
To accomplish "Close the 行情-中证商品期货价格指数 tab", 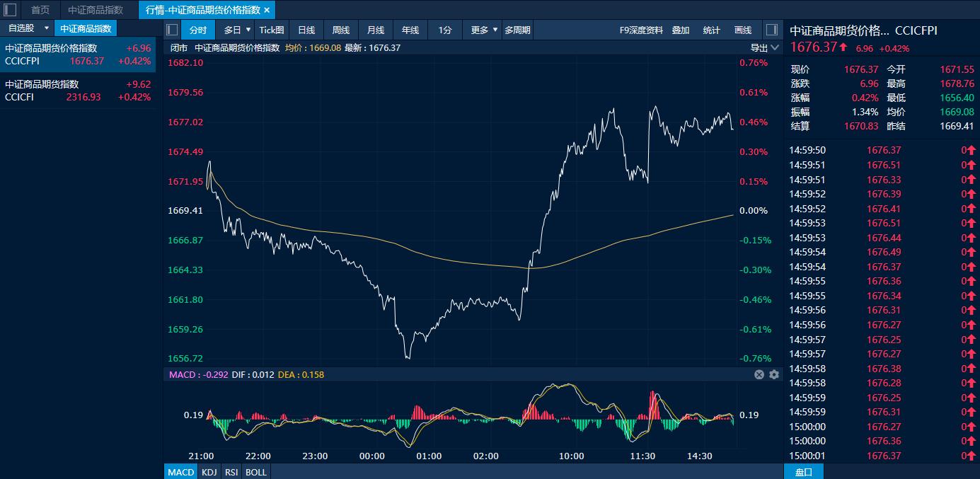I will 267,10.
